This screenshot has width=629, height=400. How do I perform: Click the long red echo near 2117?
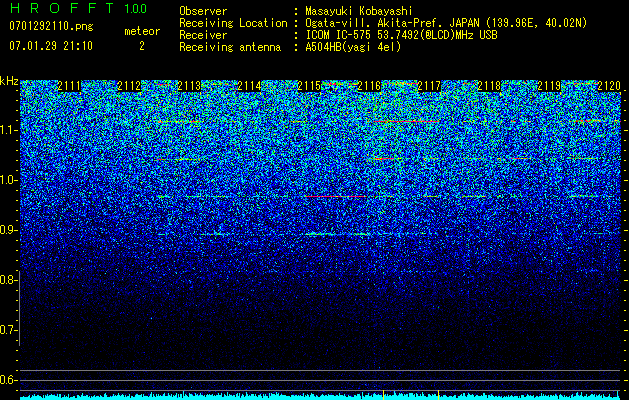(406, 121)
